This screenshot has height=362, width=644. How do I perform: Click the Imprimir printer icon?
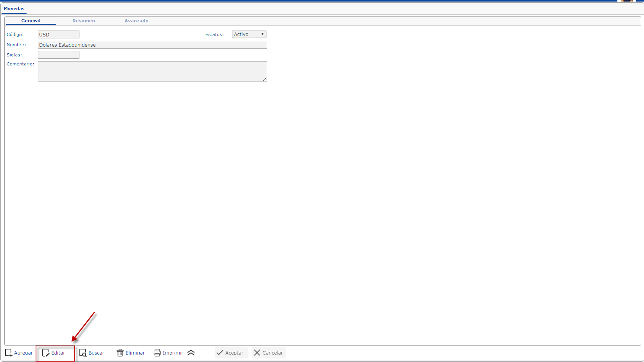pos(157,353)
